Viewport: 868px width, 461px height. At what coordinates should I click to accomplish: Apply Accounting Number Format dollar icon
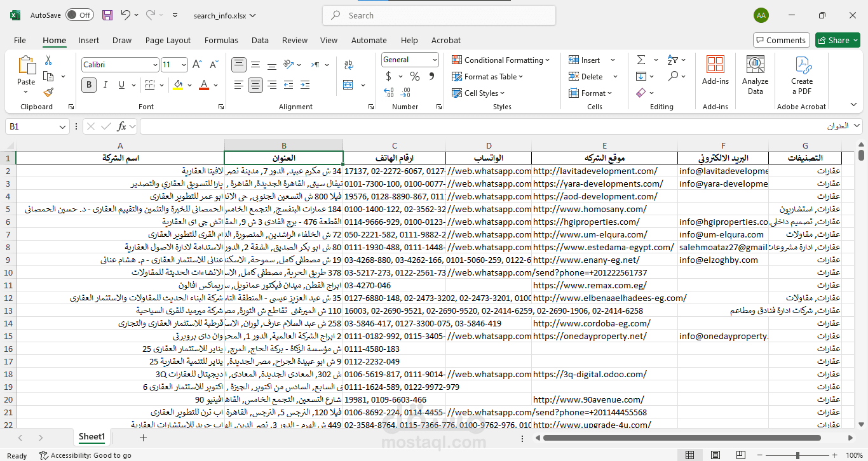pos(388,76)
